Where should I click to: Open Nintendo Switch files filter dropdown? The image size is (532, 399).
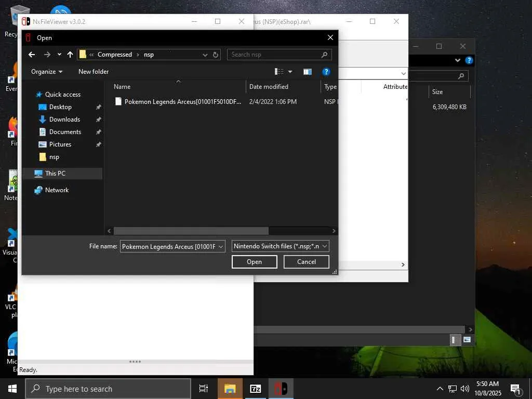point(280,246)
